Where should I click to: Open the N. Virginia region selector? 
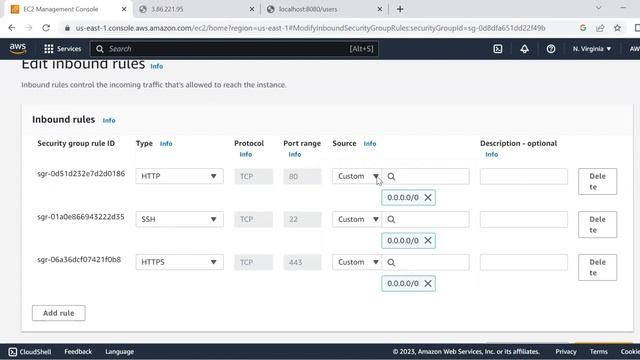592,49
